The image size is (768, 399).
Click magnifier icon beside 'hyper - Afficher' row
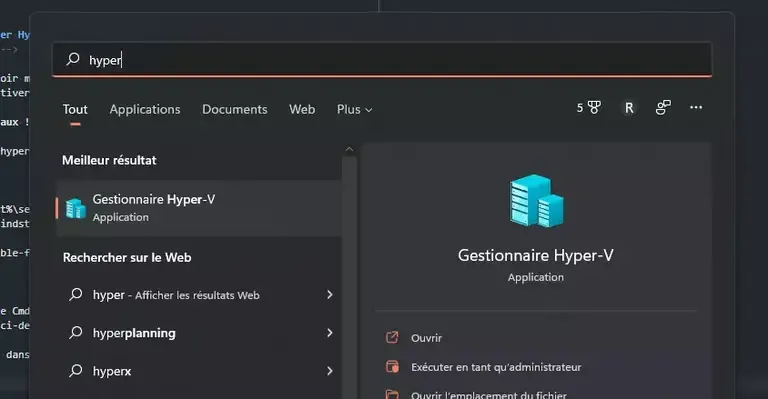pos(76,294)
